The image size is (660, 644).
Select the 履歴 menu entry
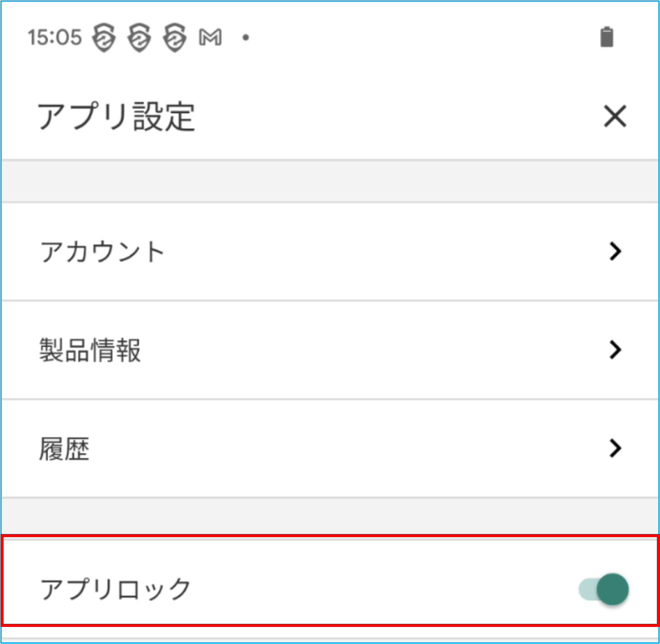click(65, 448)
